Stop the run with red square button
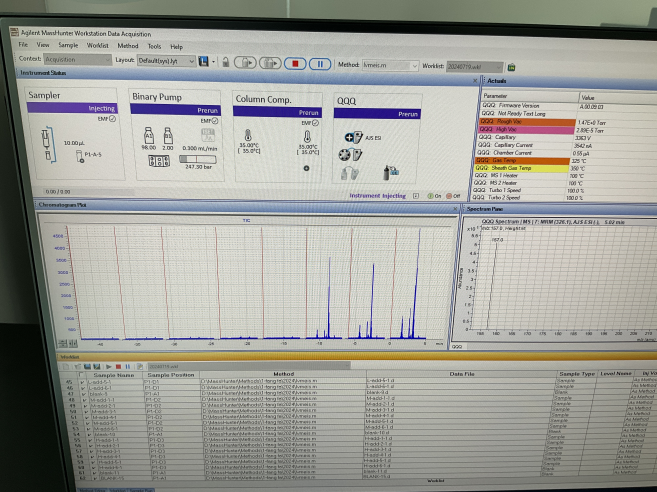 point(295,64)
